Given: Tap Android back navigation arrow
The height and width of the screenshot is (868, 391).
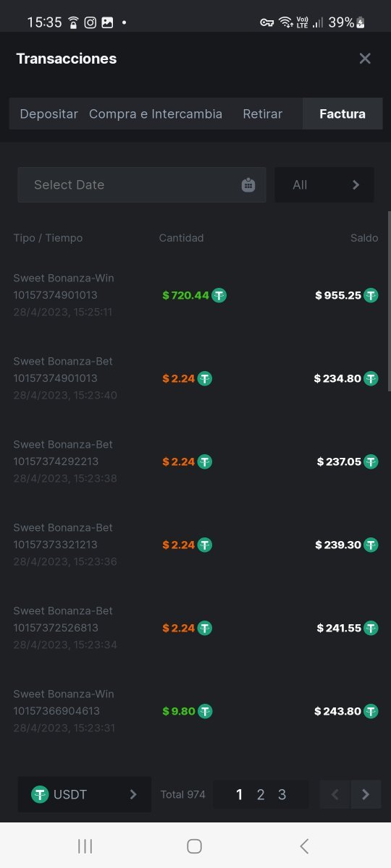Looking at the screenshot, I should pos(304,846).
